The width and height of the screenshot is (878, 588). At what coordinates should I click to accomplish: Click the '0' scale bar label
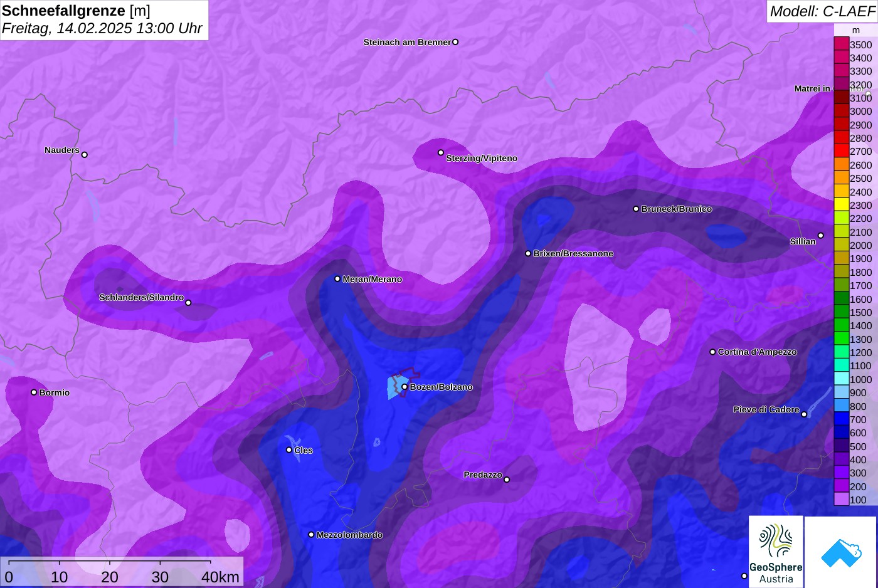click(9, 577)
